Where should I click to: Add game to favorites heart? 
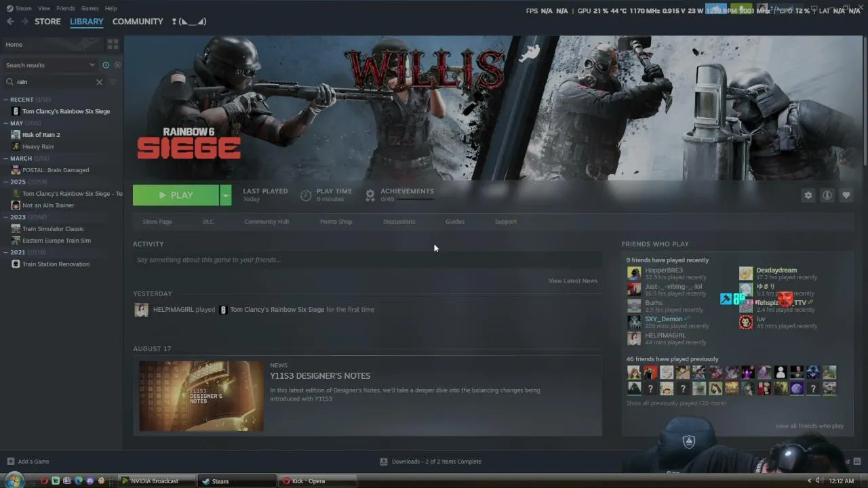tap(846, 195)
